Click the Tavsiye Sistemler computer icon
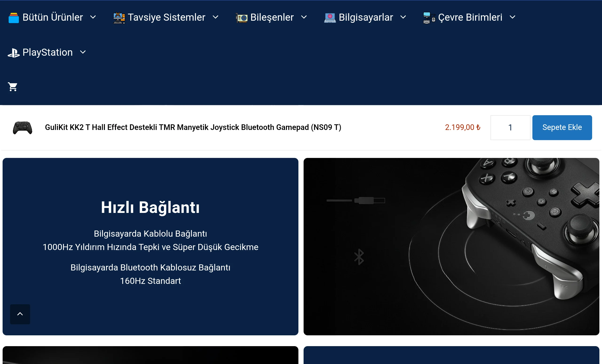602x364 pixels. click(x=119, y=18)
